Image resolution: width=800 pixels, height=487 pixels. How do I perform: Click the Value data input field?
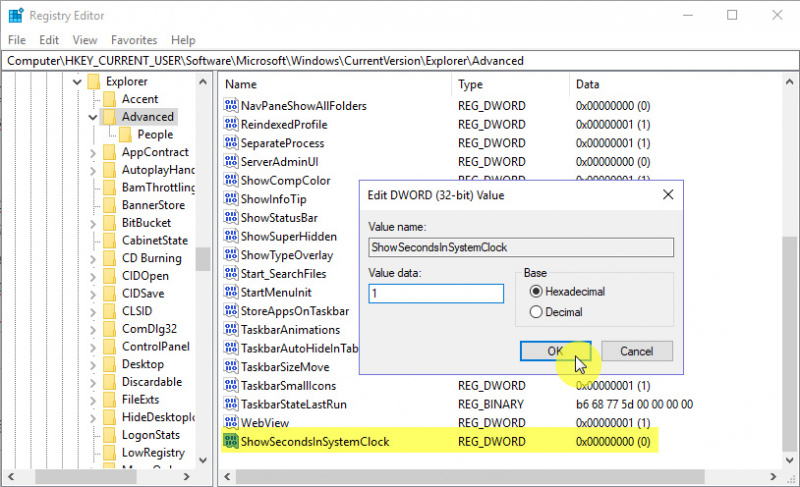click(x=436, y=293)
